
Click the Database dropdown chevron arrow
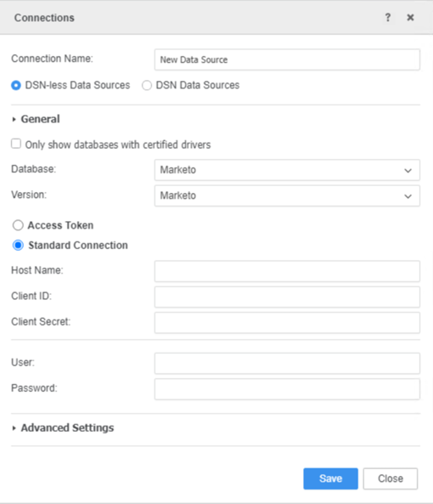coord(408,171)
